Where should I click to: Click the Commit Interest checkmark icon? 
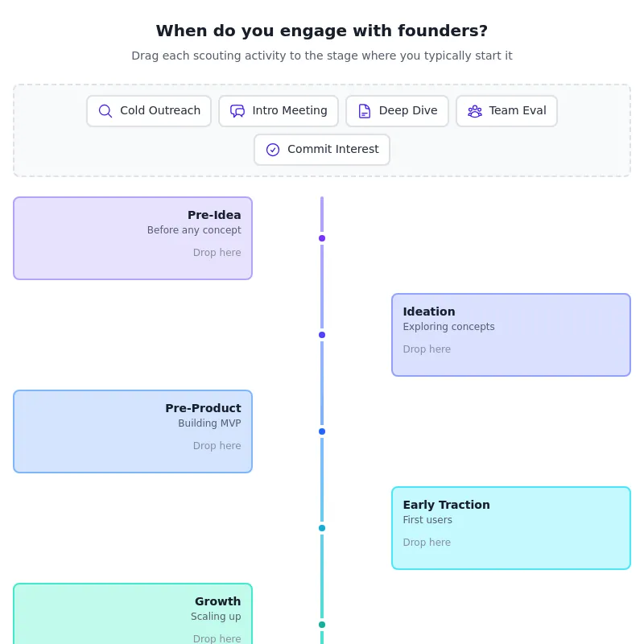(x=273, y=150)
